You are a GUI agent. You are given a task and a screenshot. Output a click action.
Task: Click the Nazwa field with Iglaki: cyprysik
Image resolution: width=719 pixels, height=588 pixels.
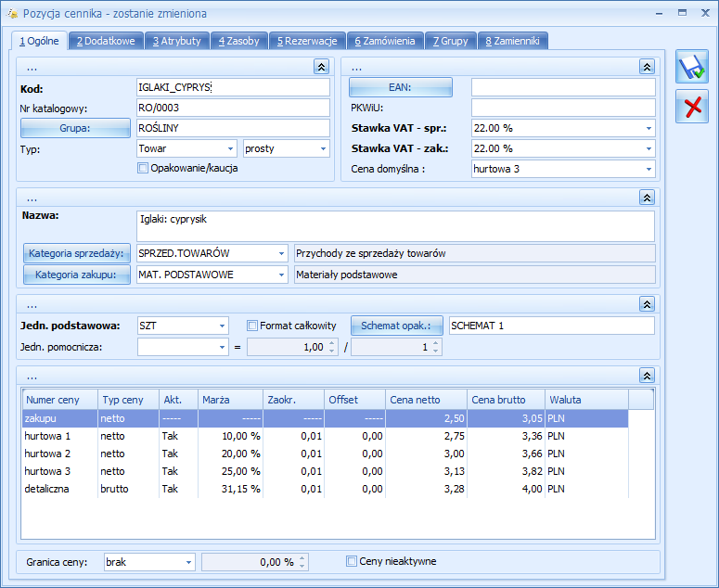395,226
